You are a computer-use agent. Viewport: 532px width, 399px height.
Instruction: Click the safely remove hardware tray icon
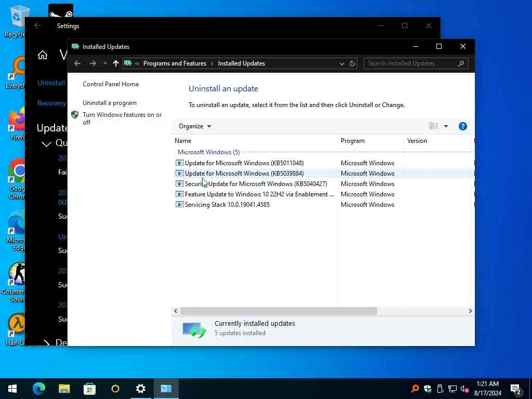click(x=440, y=389)
